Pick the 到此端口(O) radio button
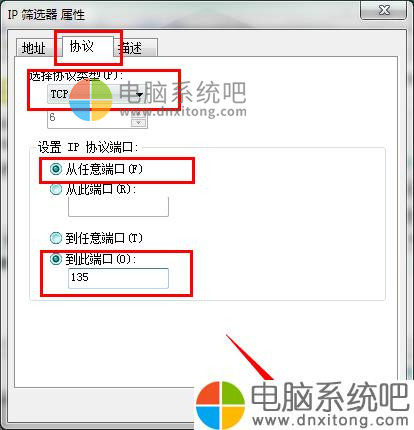This screenshot has width=414, height=430. click(56, 259)
